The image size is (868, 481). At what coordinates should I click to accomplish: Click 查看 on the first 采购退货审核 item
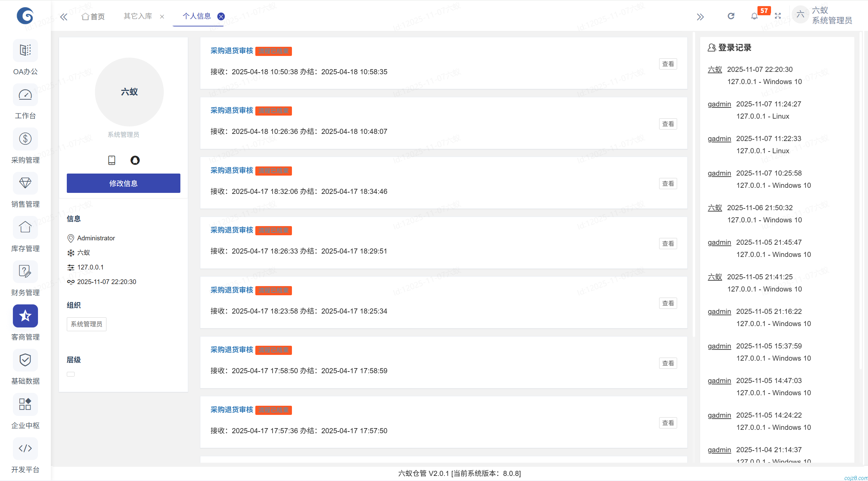[668, 64]
